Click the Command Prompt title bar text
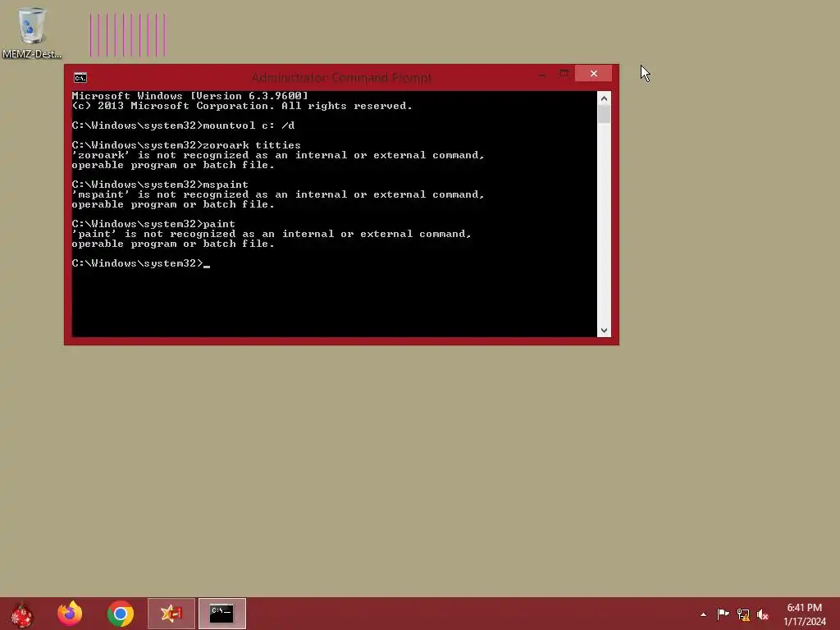 coord(341,78)
